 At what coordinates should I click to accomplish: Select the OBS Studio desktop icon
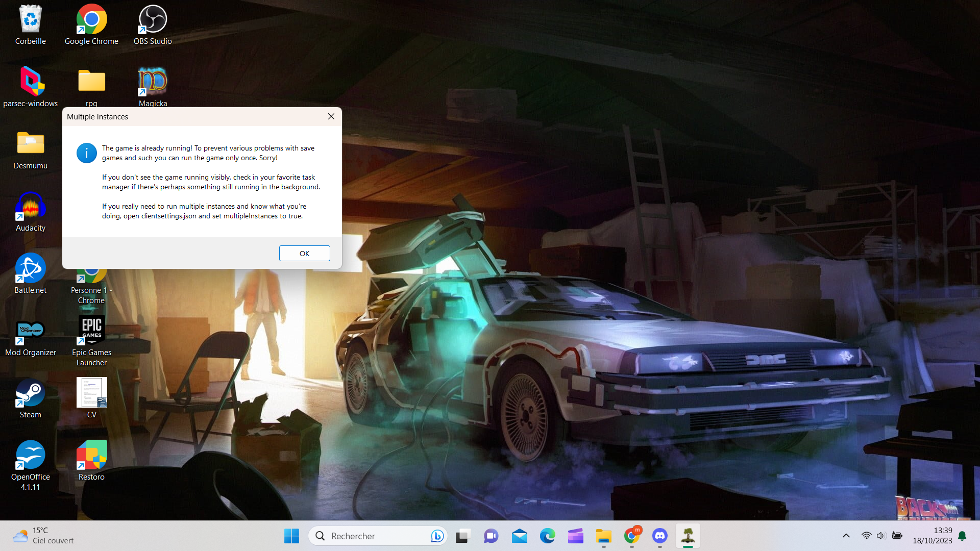pos(153,20)
